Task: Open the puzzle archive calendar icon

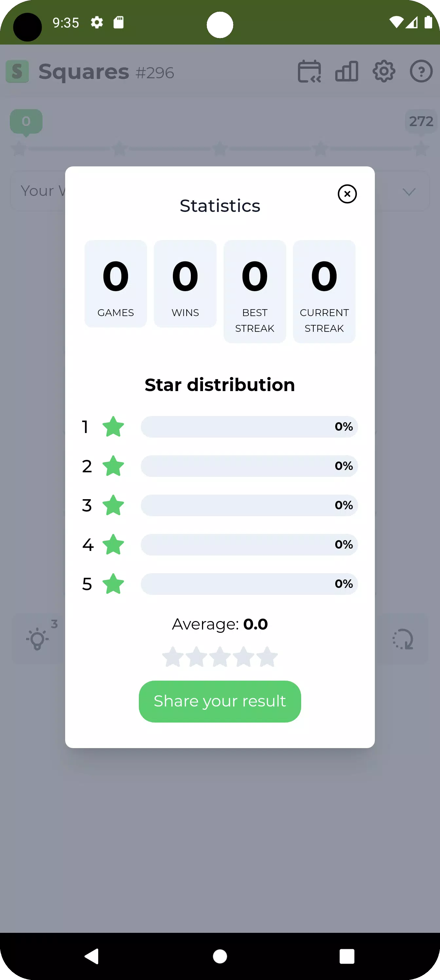Action: coord(309,71)
